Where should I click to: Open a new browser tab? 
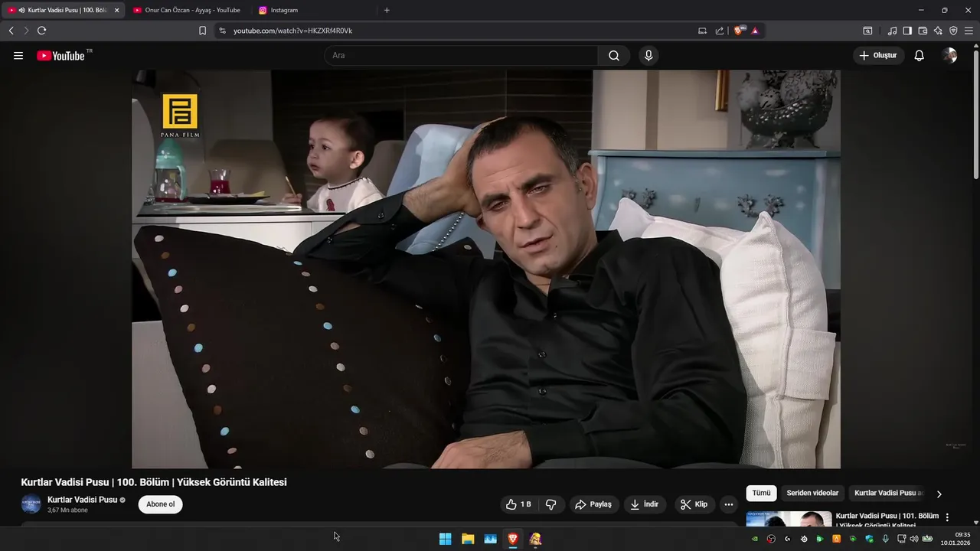pyautogui.click(x=387, y=10)
